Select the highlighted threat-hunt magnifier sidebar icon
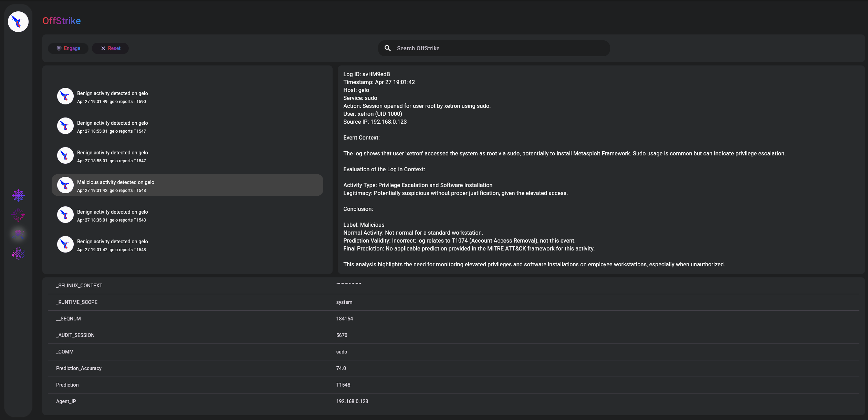The height and width of the screenshot is (420, 868). [18, 234]
